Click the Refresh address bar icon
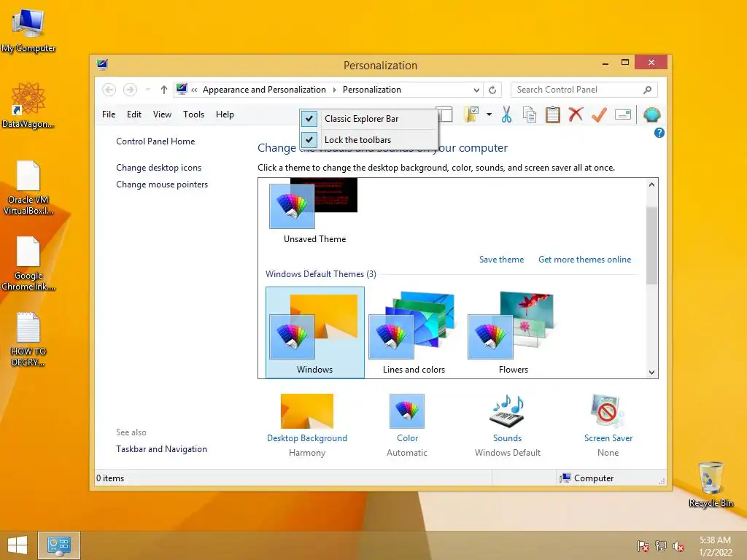The image size is (747, 560). (492, 90)
